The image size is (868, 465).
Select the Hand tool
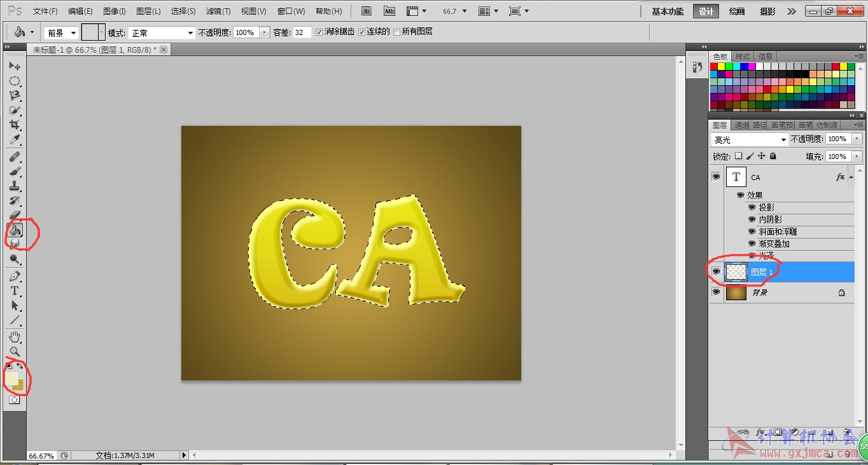click(15, 337)
